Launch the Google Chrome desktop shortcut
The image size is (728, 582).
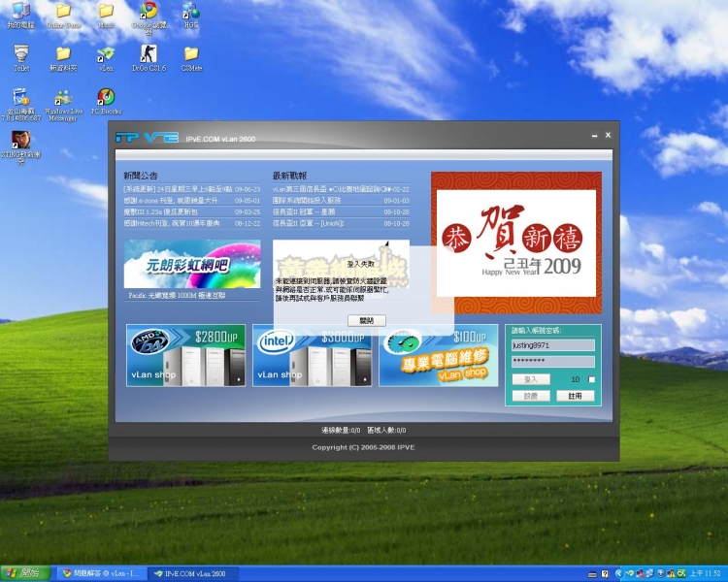[x=149, y=17]
